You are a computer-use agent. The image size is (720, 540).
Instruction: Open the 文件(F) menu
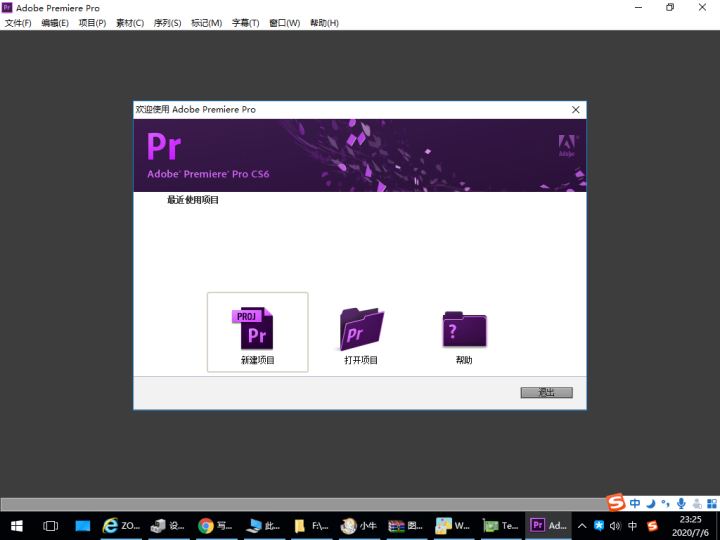pyautogui.click(x=18, y=23)
